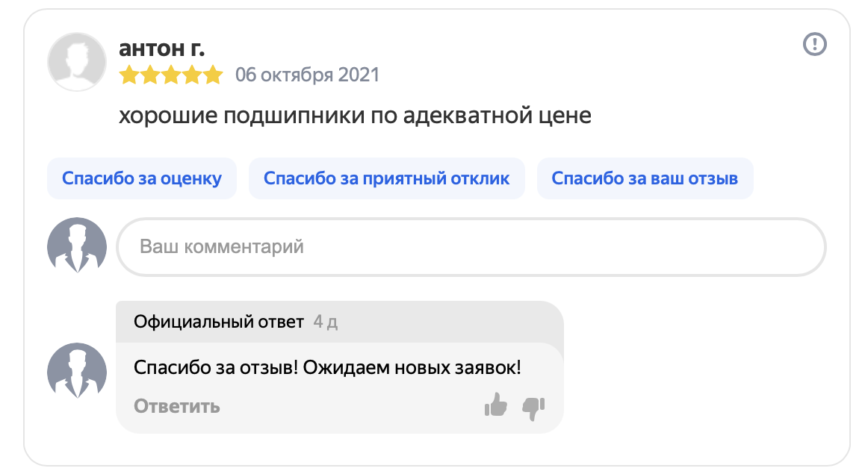Click the first yellow rating star
868x474 pixels.
pos(129,75)
